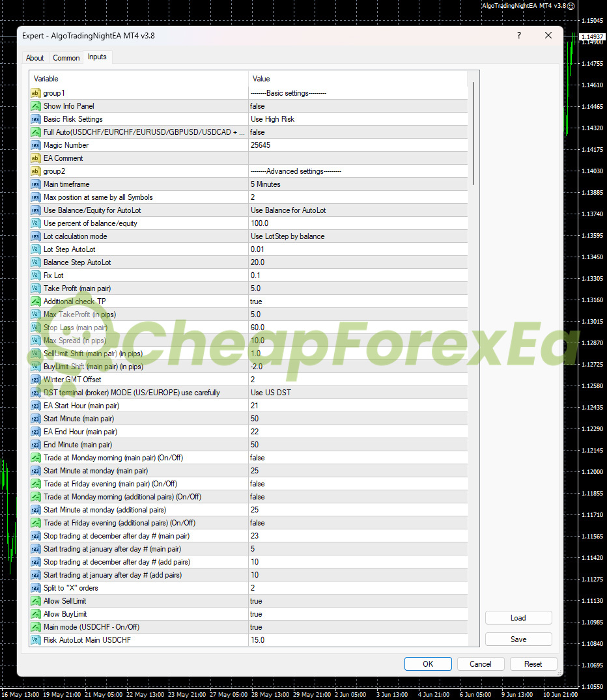Click the Use percent of balance/equity icon

coord(36,223)
